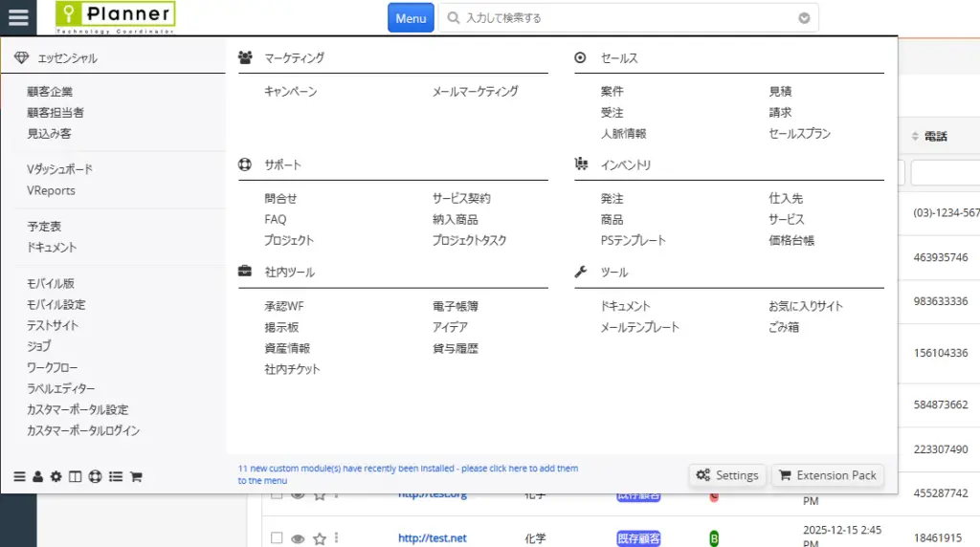Viewport: 980px width, 547px height.
Task: Click the gear icon in menu footer
Action: 56,476
